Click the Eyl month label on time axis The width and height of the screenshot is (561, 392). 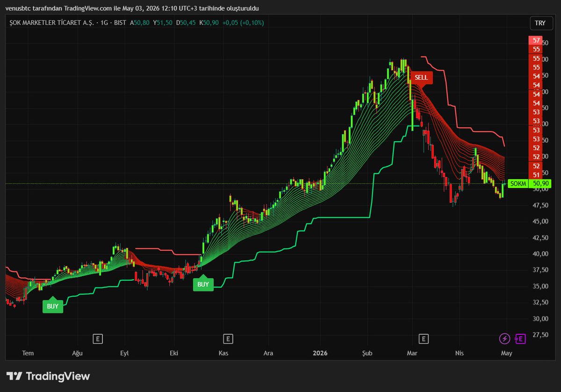click(x=124, y=353)
